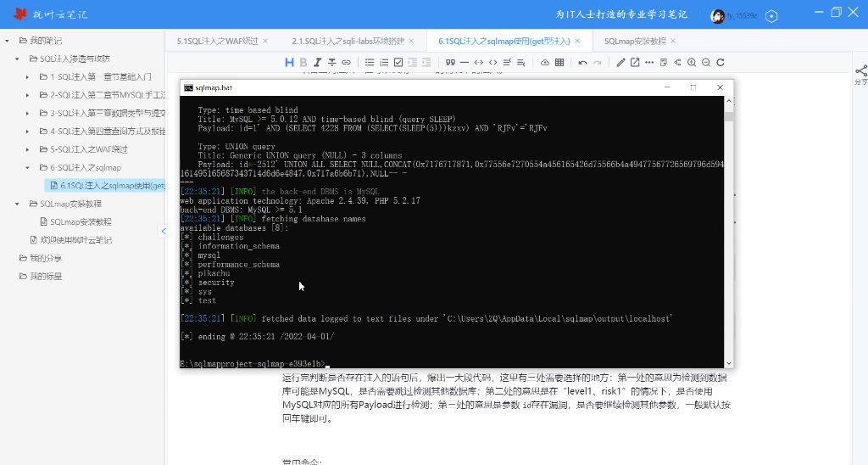Collapse the 6-SQL注入之sqlmap folder
The width and height of the screenshot is (868, 465).
tap(27, 167)
